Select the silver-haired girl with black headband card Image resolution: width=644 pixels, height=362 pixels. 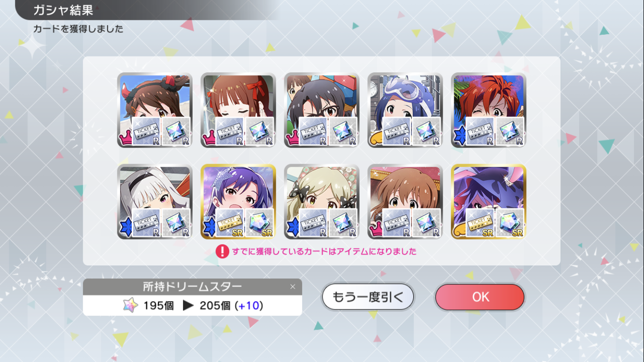(154, 202)
